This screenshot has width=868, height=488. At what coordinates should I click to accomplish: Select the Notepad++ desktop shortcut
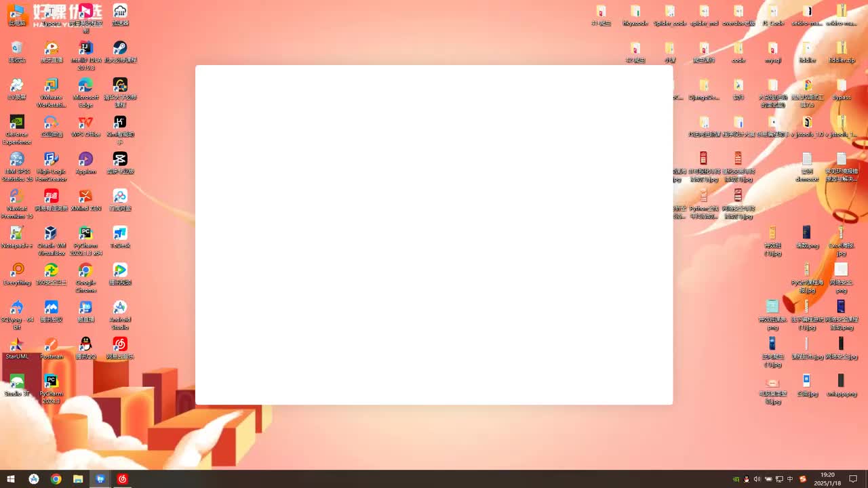point(17,237)
